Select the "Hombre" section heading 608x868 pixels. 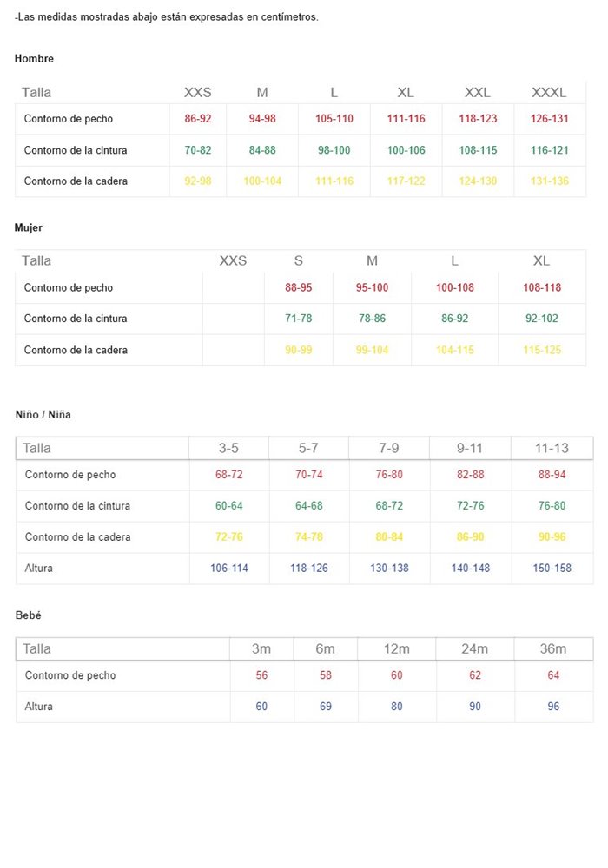click(34, 59)
